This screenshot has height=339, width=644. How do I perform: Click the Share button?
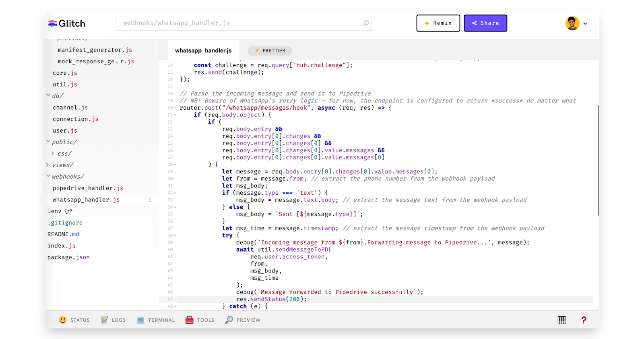tap(485, 23)
